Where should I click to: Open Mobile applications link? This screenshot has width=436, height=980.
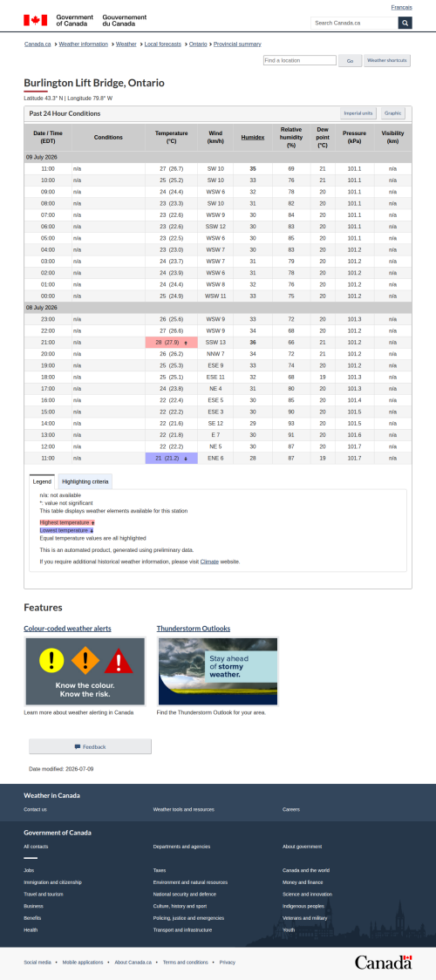pos(83,963)
